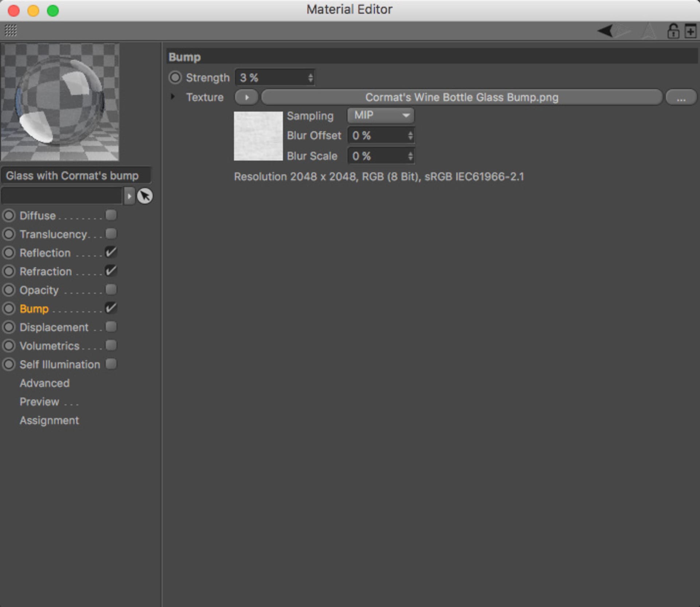Viewport: 700px width, 607px height.
Task: Click the empty layer input field
Action: 62,196
